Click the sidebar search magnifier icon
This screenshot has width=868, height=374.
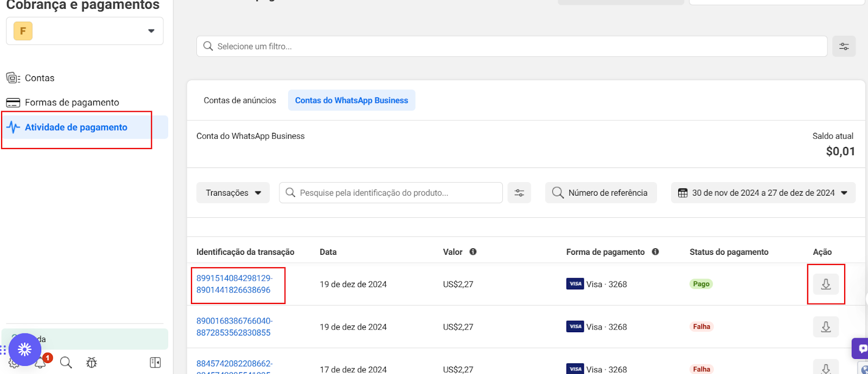(66, 363)
